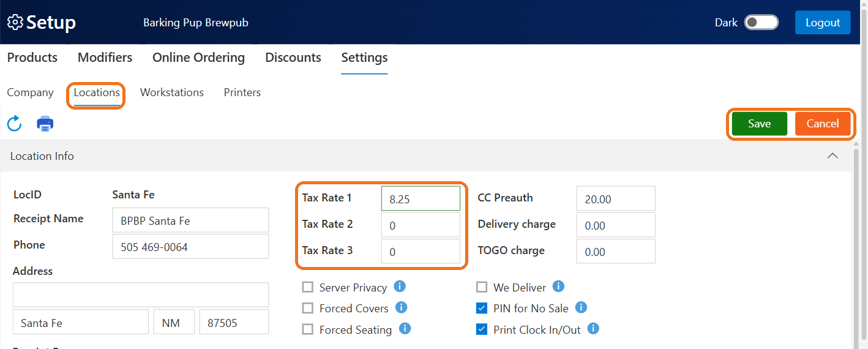The width and height of the screenshot is (868, 349).
Task: Click the Receipt Name input field
Action: [190, 220]
